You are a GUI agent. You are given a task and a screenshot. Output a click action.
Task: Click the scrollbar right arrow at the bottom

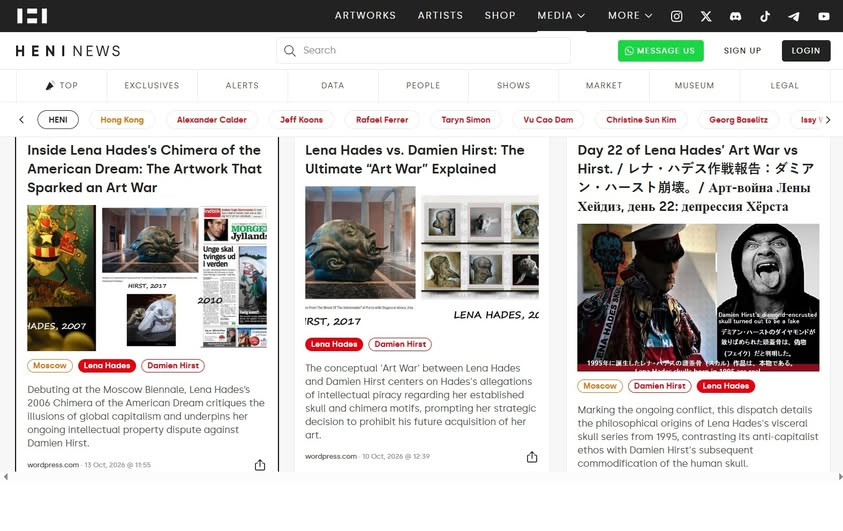[840, 477]
